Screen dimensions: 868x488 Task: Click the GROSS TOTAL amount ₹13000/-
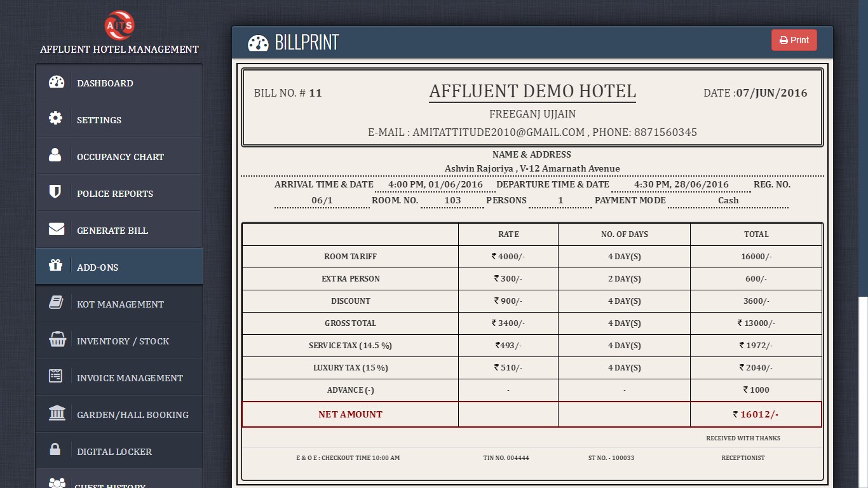click(x=756, y=323)
